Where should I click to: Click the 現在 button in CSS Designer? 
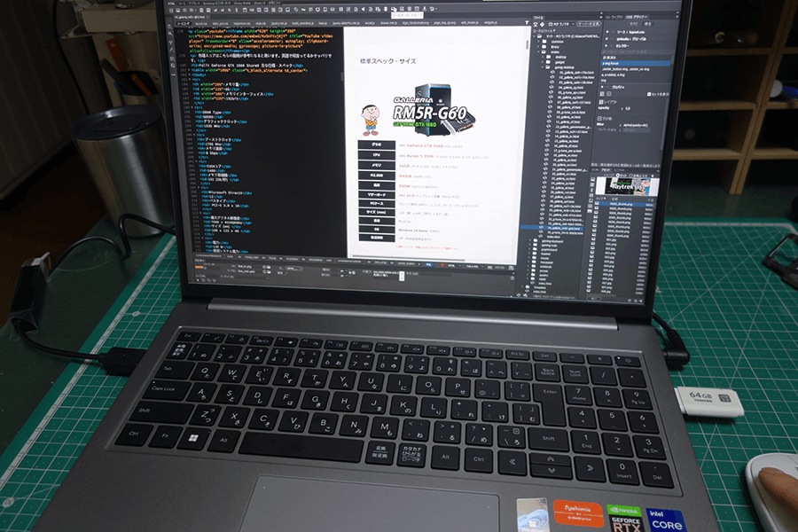[648, 24]
